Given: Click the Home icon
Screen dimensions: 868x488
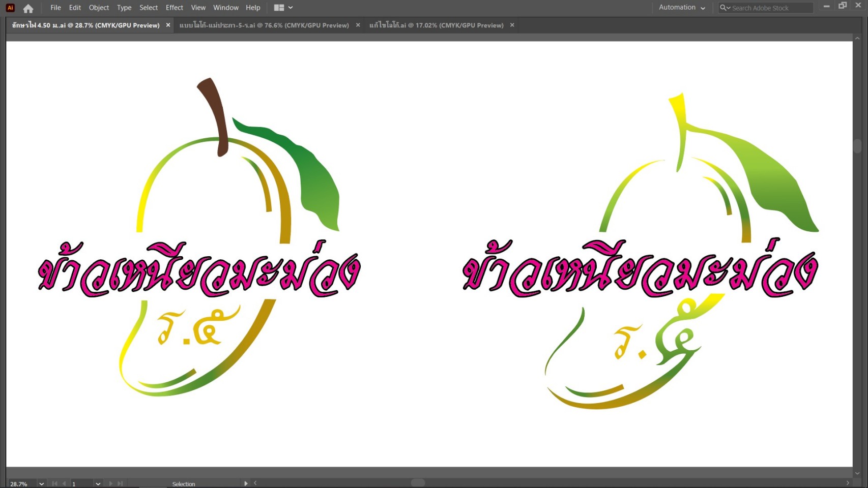Looking at the screenshot, I should click(28, 8).
